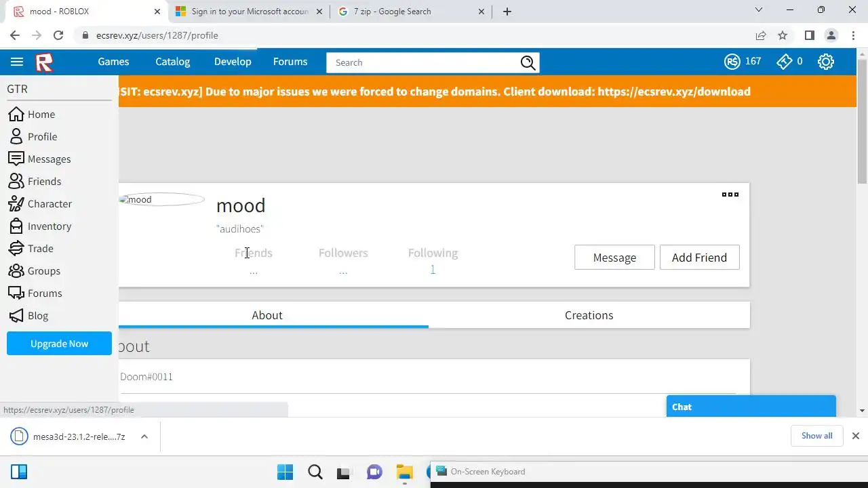
Task: Open the tab search chevron in the title bar
Action: 759,10
